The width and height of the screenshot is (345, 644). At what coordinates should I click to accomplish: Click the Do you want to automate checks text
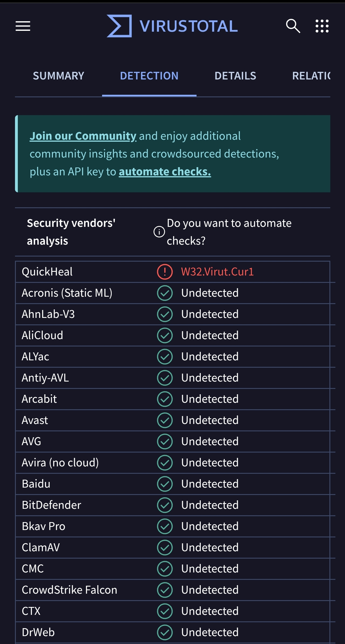(x=229, y=232)
